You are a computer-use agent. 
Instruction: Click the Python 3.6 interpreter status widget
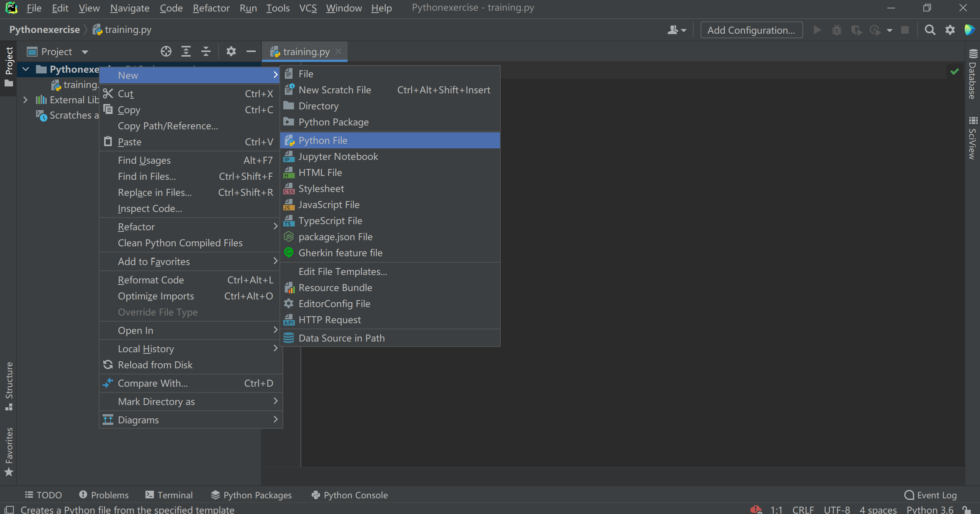tap(929, 509)
